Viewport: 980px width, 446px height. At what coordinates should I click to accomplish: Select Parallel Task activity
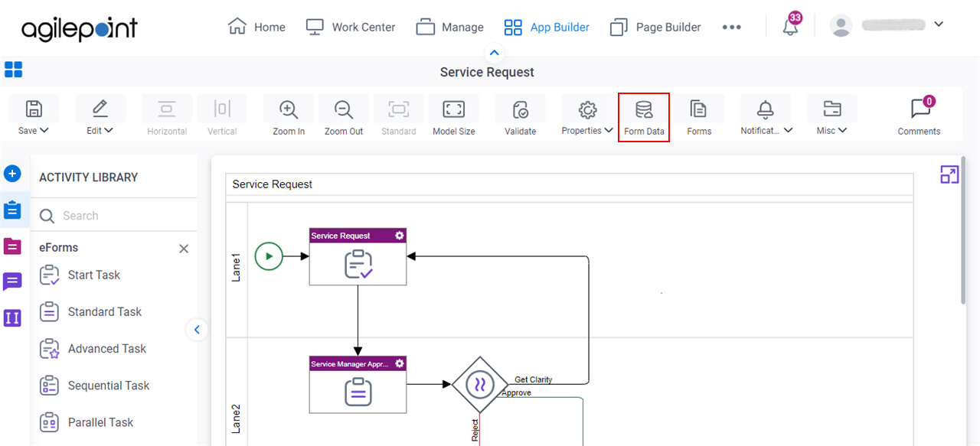point(86,422)
